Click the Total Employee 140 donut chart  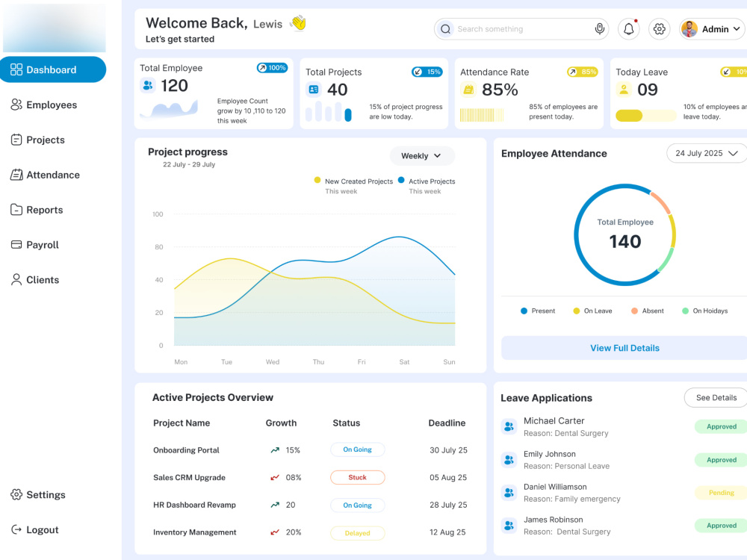pos(624,234)
